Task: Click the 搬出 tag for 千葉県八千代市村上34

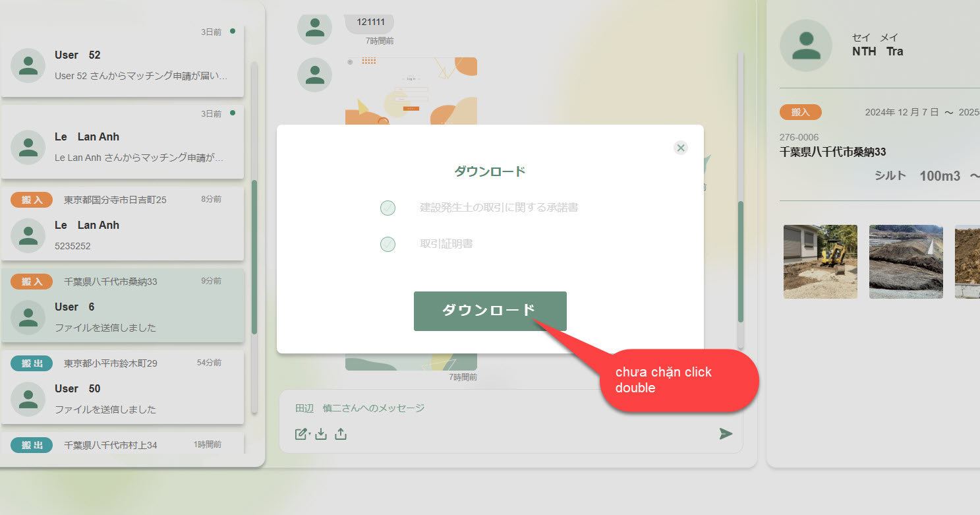Action: pyautogui.click(x=32, y=445)
